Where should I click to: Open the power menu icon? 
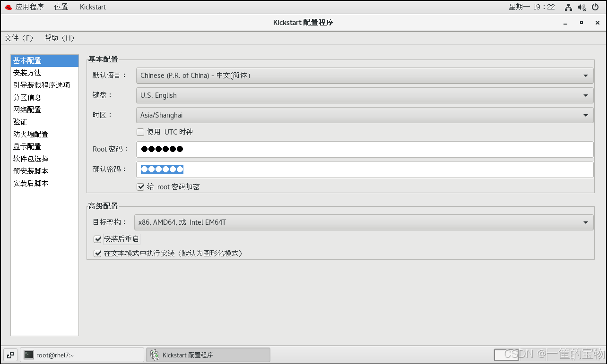[595, 7]
